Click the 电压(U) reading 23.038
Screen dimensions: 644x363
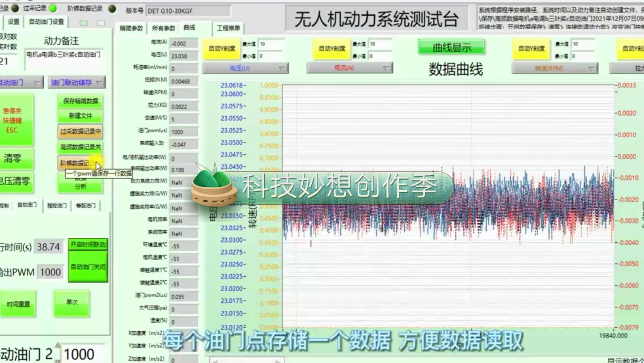point(184,56)
